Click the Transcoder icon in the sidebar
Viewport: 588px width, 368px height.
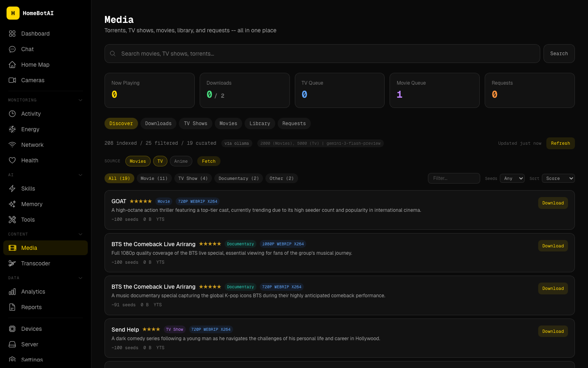(x=12, y=263)
